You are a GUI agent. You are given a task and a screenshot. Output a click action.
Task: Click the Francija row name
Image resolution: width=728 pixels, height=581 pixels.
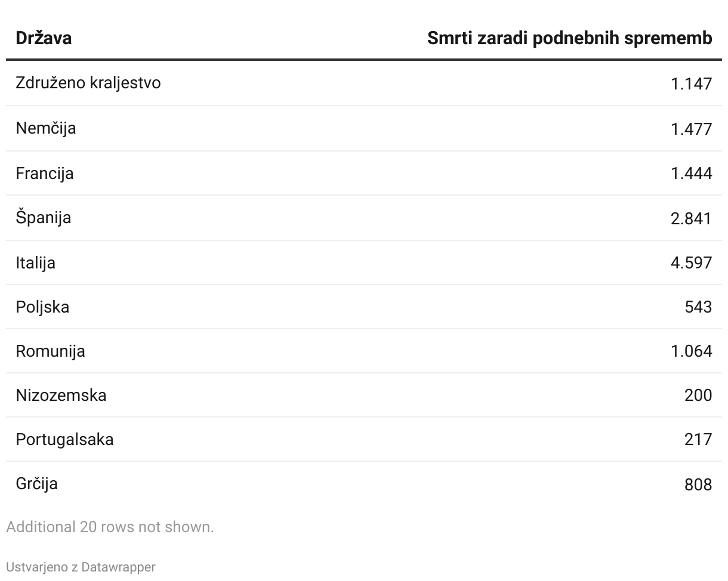pyautogui.click(x=45, y=173)
